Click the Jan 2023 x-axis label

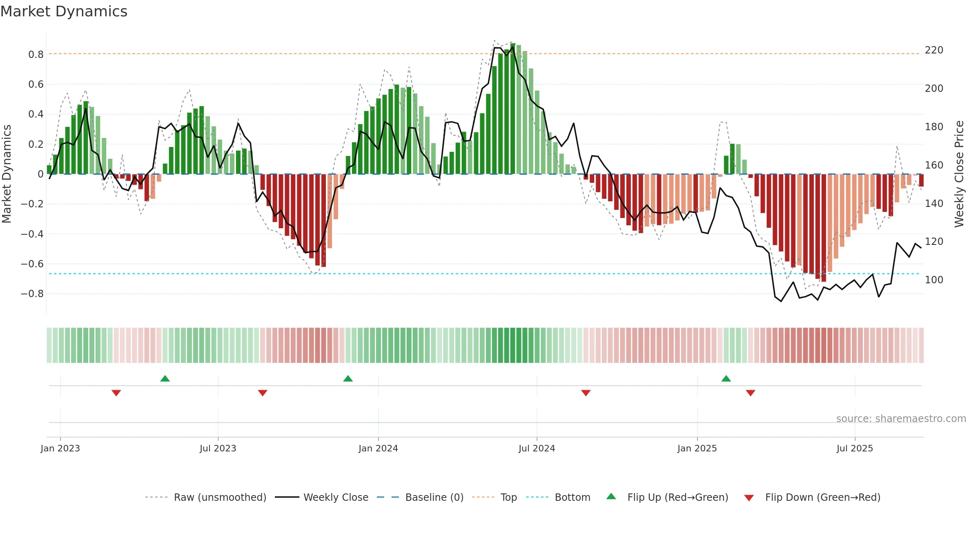[x=60, y=448]
